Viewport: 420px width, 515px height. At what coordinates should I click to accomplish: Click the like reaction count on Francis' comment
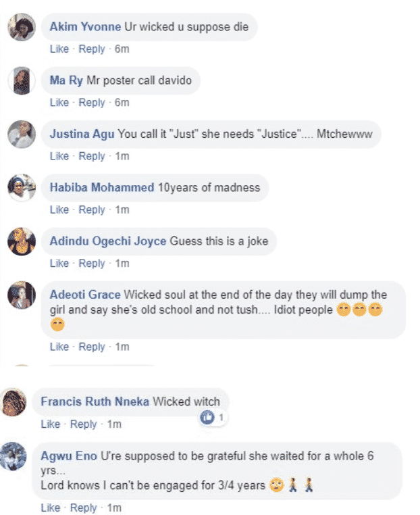[x=212, y=418]
